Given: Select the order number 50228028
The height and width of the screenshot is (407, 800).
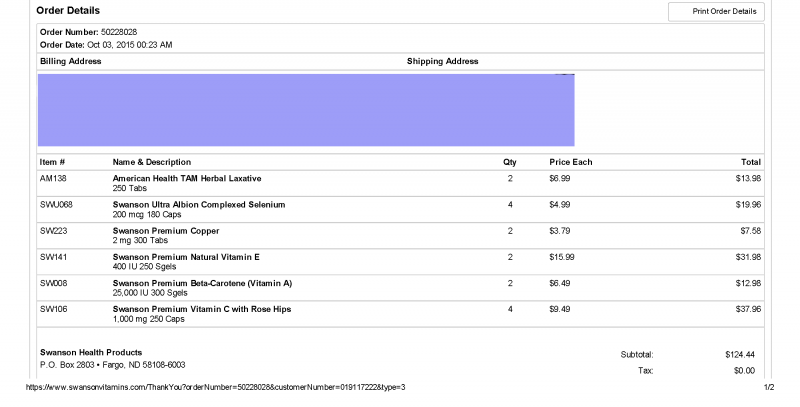Looking at the screenshot, I should [x=119, y=32].
